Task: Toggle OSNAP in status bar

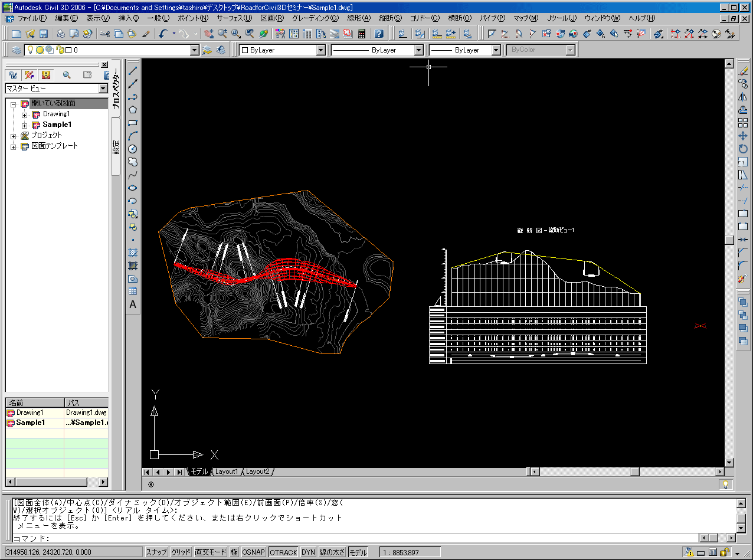Action: (x=254, y=552)
